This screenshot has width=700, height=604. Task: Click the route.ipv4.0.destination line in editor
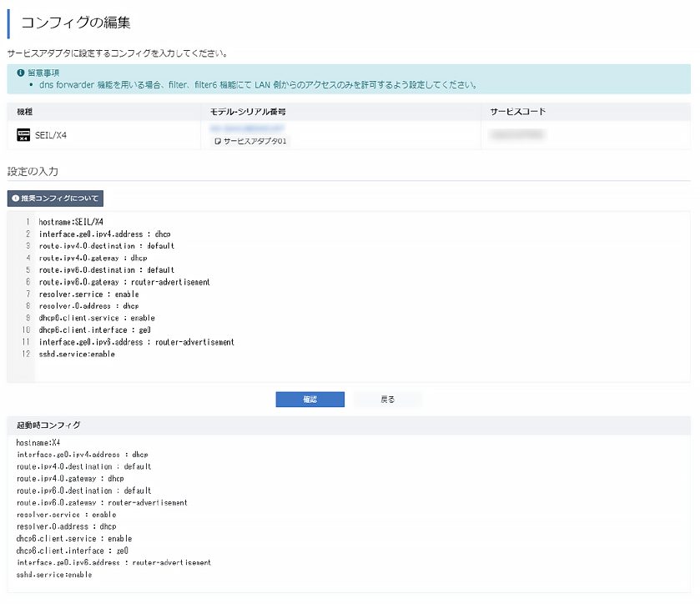106,246
